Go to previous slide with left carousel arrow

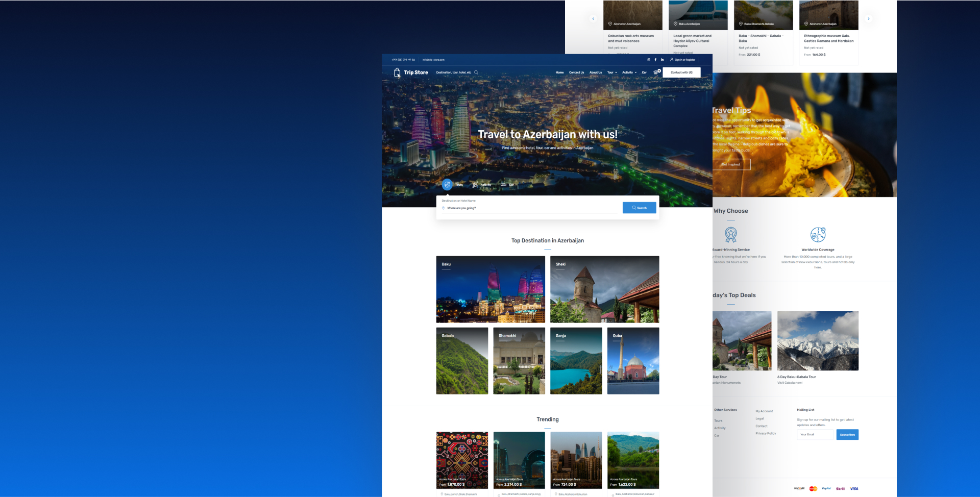coord(593,19)
